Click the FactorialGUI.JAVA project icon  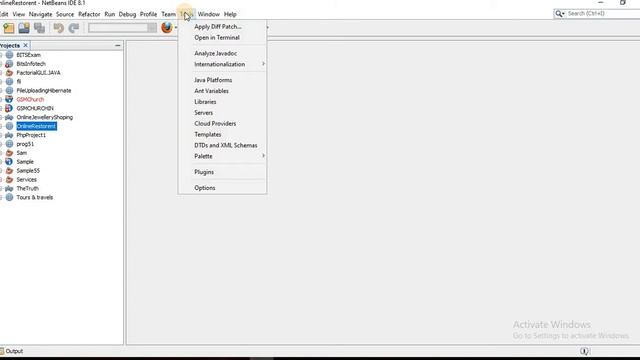pos(9,73)
